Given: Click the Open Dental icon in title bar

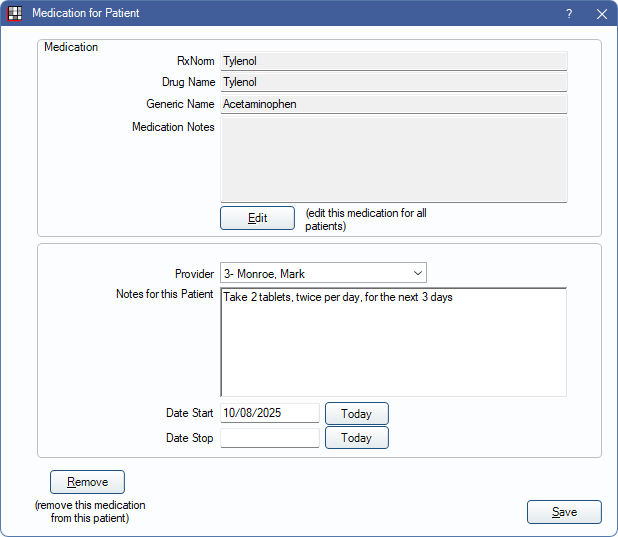Looking at the screenshot, I should [14, 14].
